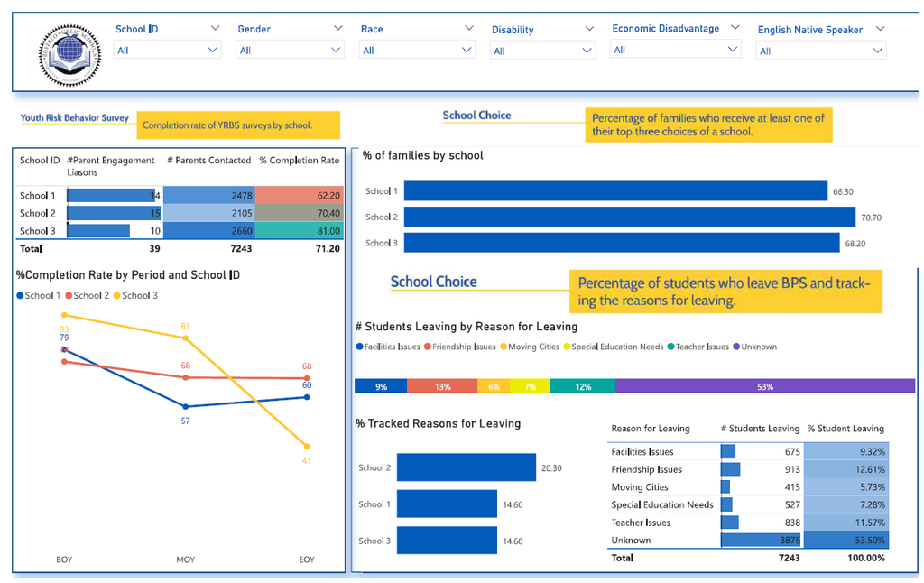
Task: Click the Buffalo Public Schools logo
Action: tap(69, 55)
